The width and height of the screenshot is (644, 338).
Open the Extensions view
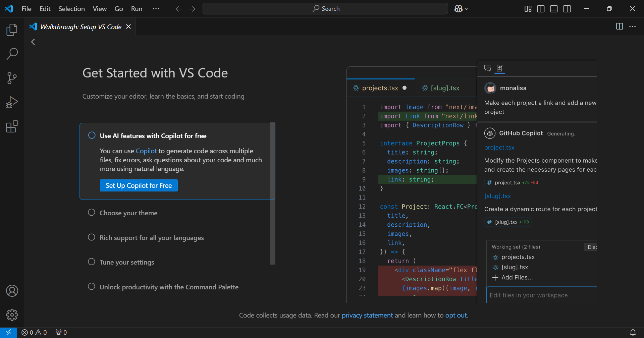click(x=12, y=127)
